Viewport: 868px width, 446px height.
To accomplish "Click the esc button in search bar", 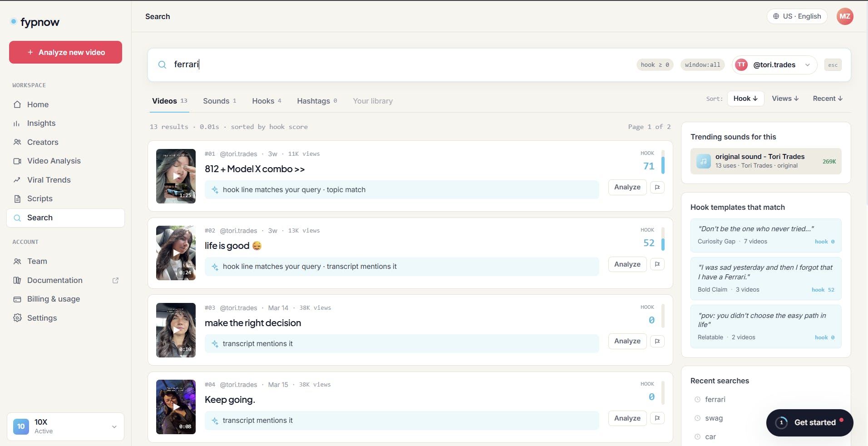I will (x=833, y=65).
